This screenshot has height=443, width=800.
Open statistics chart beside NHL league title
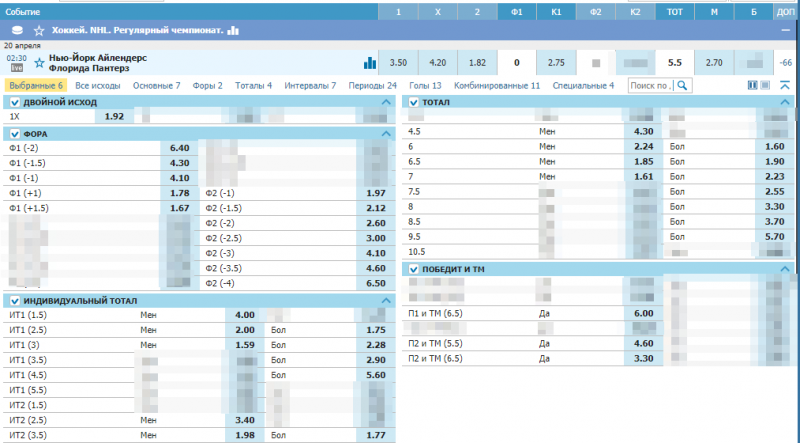(x=234, y=31)
